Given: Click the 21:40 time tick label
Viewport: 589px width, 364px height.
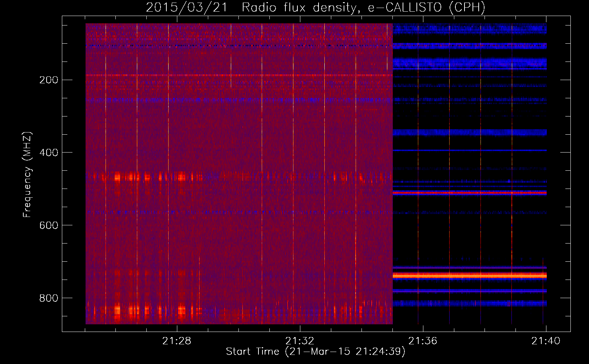Looking at the screenshot, I should (x=546, y=341).
